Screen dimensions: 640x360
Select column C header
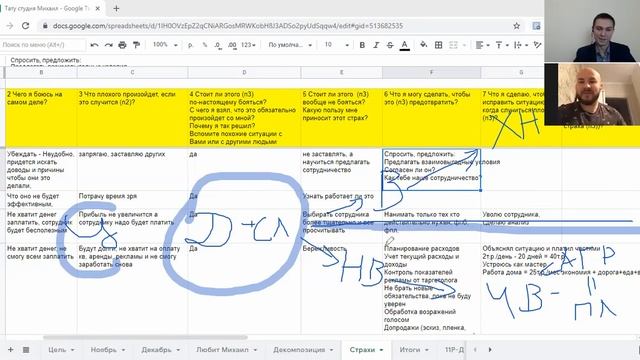pos(132,72)
